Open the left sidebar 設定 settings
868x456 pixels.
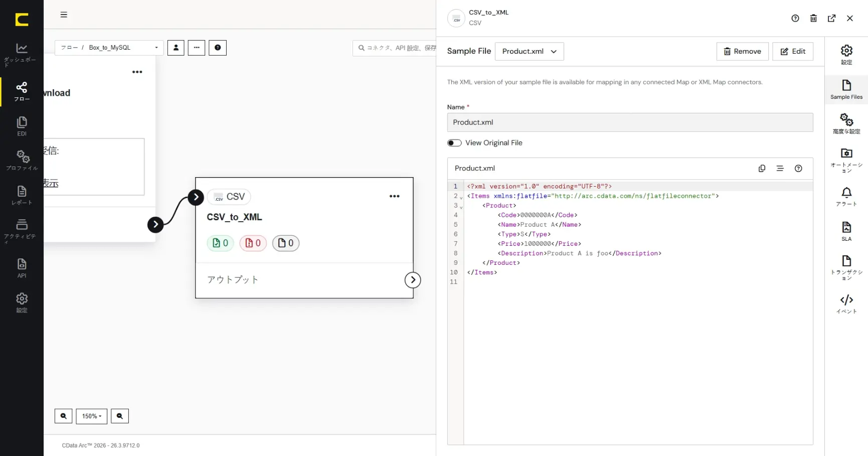click(22, 303)
